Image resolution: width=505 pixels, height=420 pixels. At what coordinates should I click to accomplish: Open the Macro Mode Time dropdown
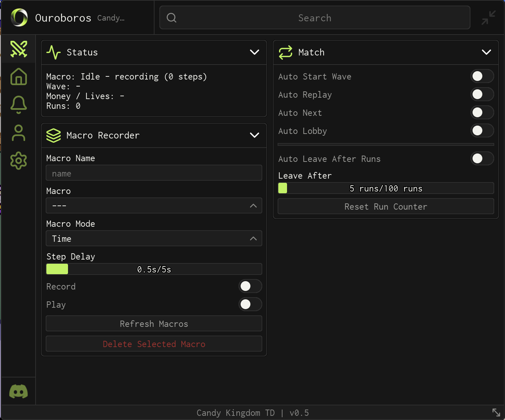(x=154, y=239)
